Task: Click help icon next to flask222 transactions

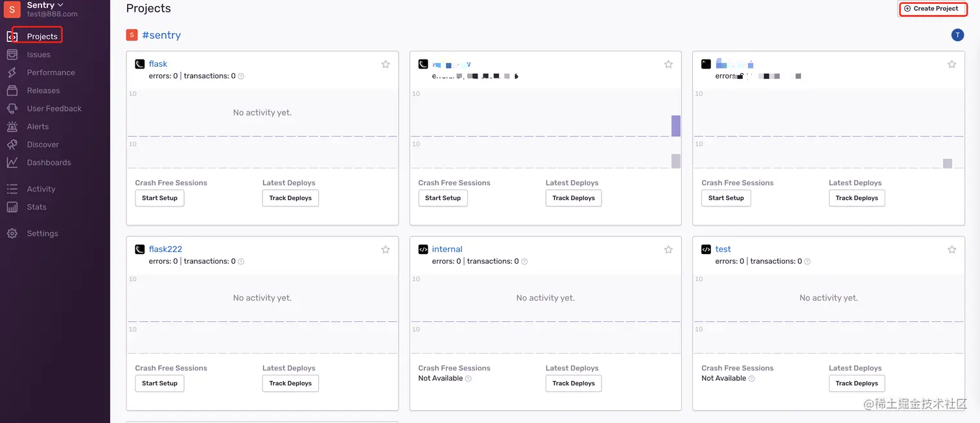Action: coord(241,262)
